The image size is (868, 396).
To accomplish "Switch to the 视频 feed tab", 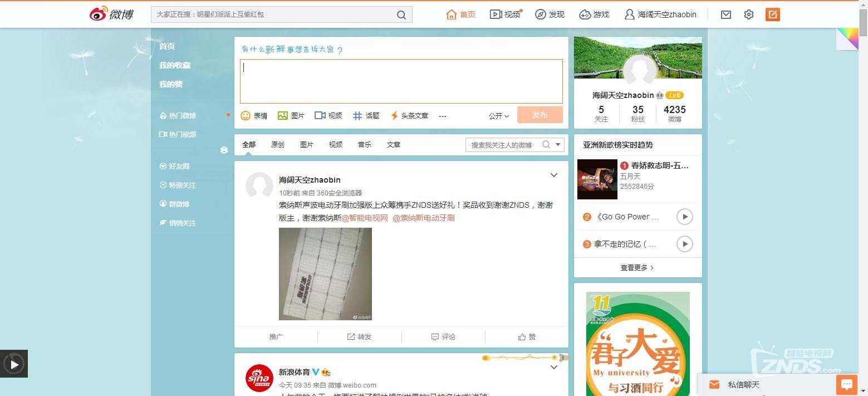I will 336,145.
